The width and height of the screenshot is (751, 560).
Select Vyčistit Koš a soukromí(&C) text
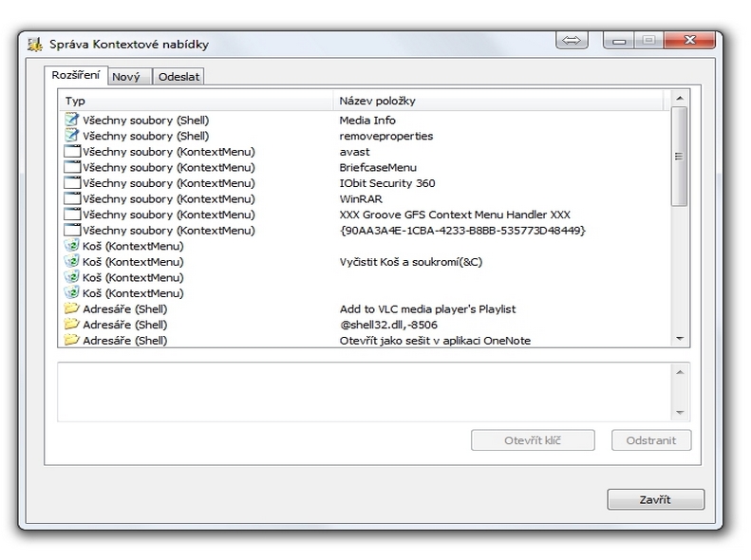(411, 262)
